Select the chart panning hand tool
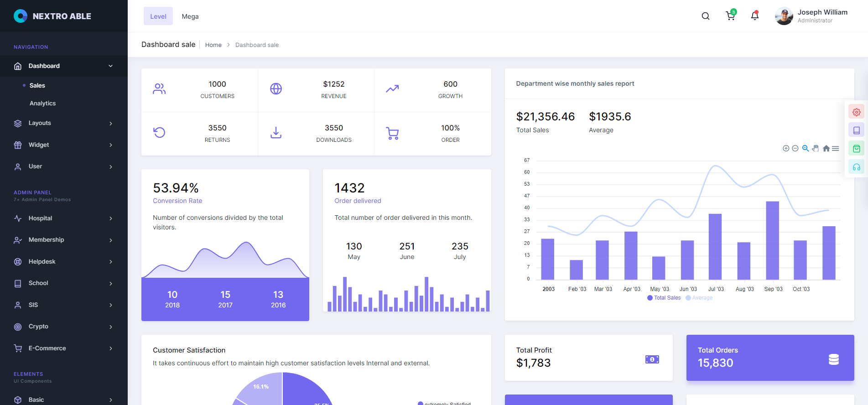The width and height of the screenshot is (868, 405). [816, 148]
